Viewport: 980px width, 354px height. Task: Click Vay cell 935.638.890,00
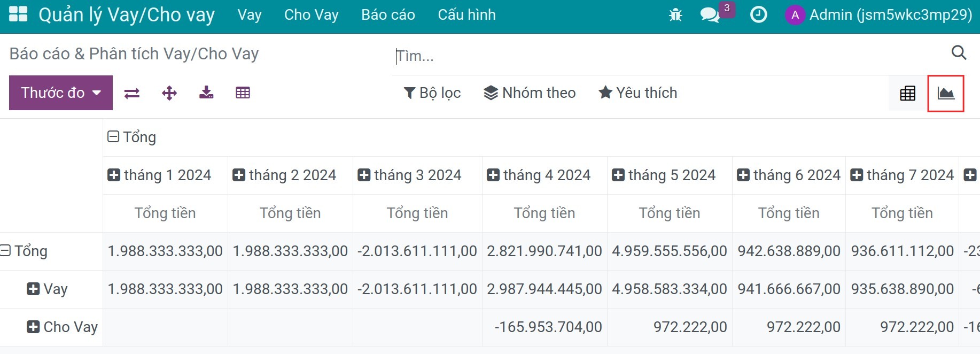(902, 289)
